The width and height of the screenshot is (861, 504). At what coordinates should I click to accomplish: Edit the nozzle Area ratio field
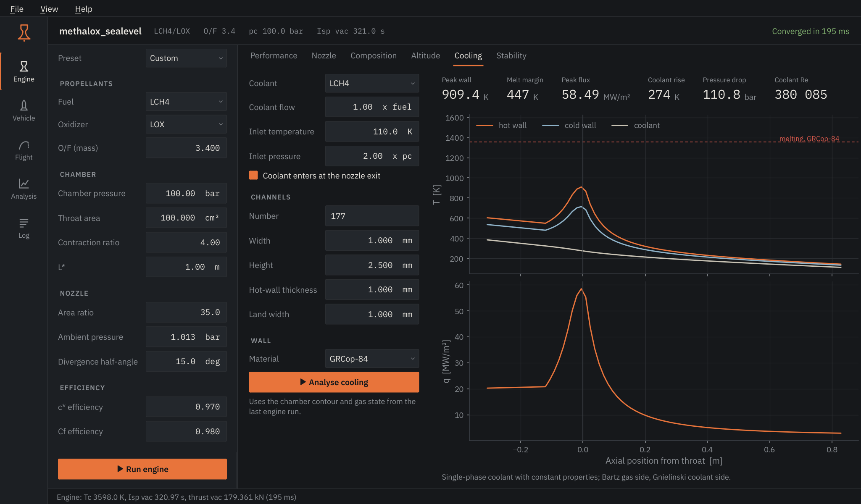(186, 312)
